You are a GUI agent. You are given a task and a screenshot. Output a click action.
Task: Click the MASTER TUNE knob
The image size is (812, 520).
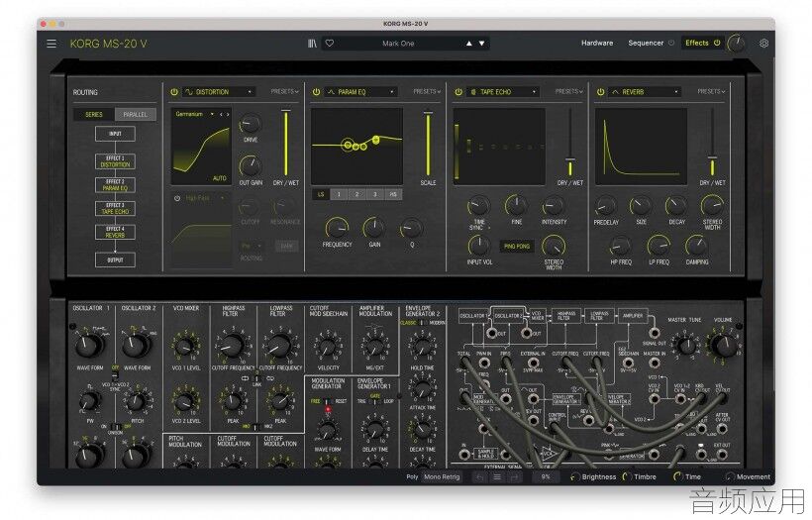pyautogui.click(x=685, y=346)
